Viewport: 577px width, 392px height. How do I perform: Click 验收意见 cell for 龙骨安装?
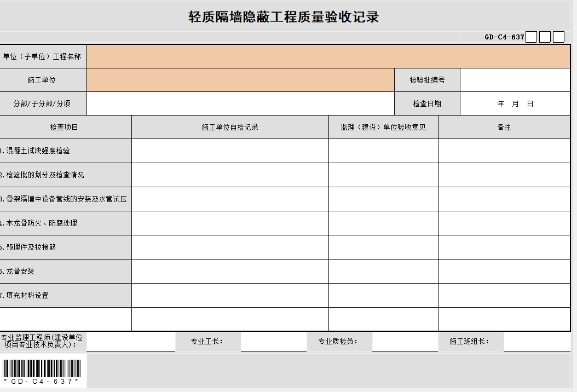pos(383,271)
